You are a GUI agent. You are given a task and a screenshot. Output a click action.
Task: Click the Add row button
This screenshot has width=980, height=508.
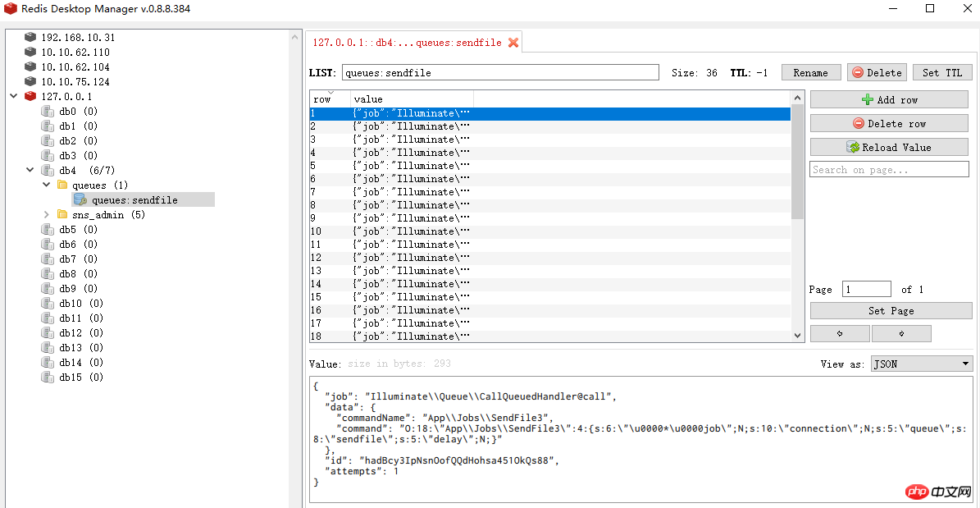pos(889,99)
